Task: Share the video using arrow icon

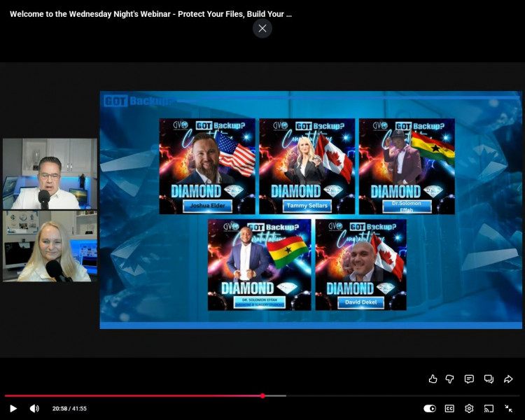Action: [509, 379]
